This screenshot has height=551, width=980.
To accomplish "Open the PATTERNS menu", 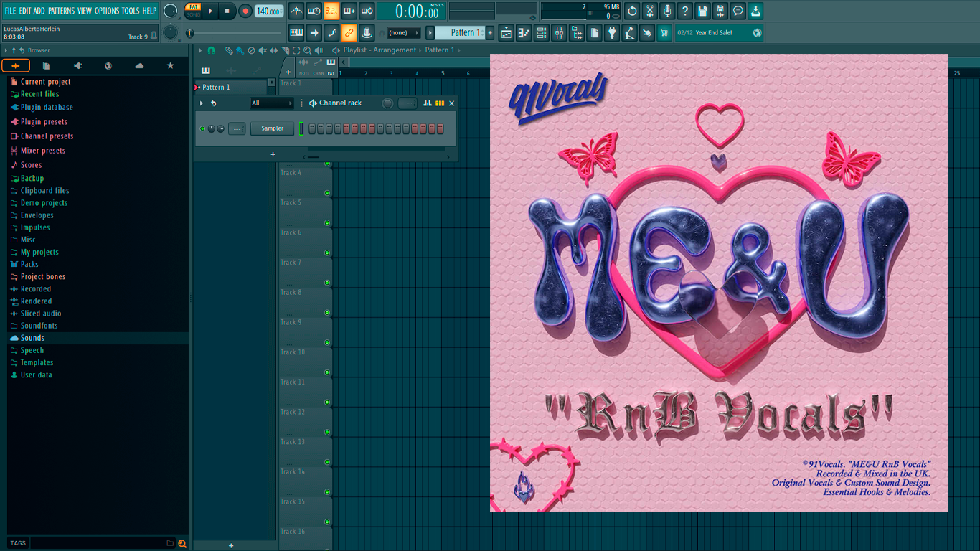I will click(x=61, y=11).
